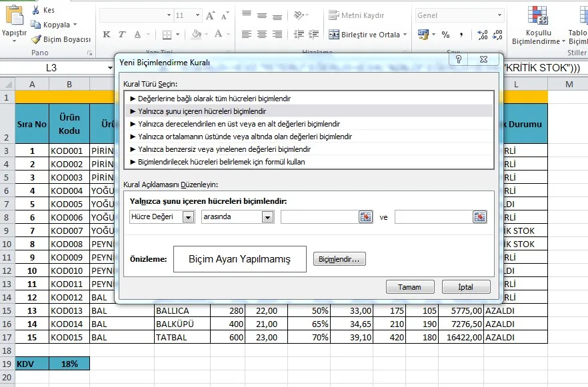Toggle italic (T) formatting
Screen dimensions: 588x387
[x=122, y=35]
